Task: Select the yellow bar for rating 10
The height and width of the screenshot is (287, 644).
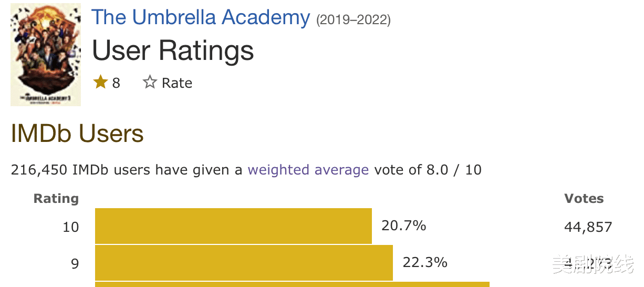Action: coord(233,226)
